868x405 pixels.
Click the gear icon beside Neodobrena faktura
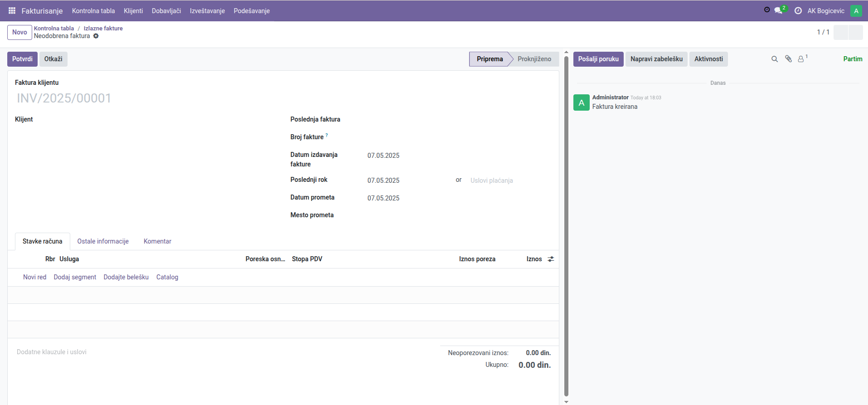pos(96,36)
